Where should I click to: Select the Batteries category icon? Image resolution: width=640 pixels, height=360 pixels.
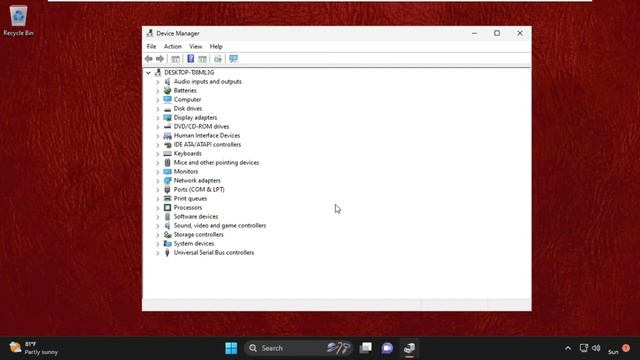pyautogui.click(x=167, y=91)
